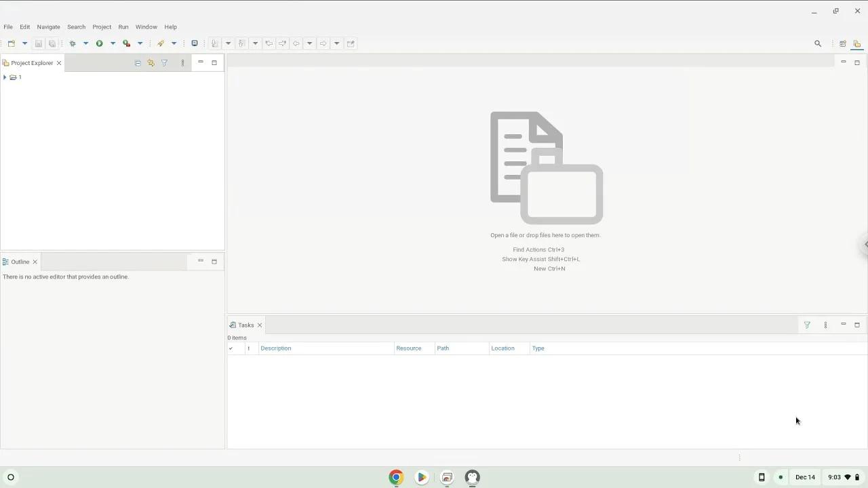Enable filtering in the Project Explorer
This screenshot has width=868, height=488.
[x=164, y=62]
